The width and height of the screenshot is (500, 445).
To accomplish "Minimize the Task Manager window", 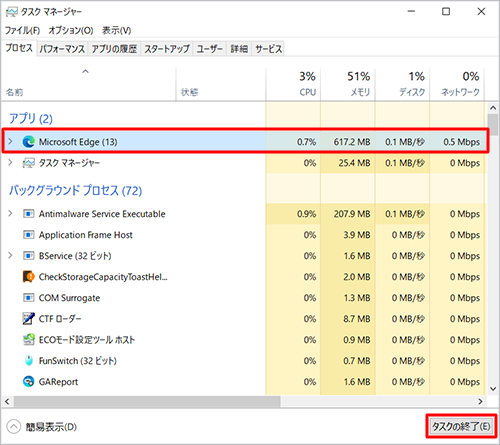I will click(411, 12).
